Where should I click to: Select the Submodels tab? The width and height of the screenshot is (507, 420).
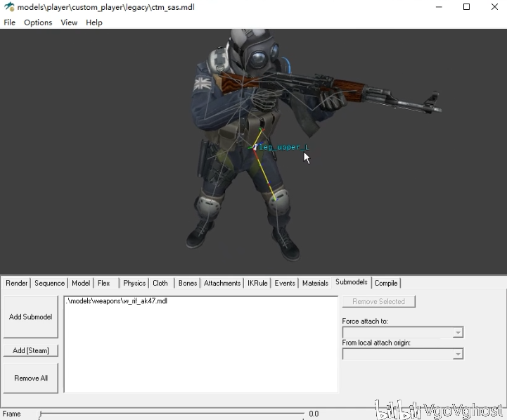click(x=352, y=282)
